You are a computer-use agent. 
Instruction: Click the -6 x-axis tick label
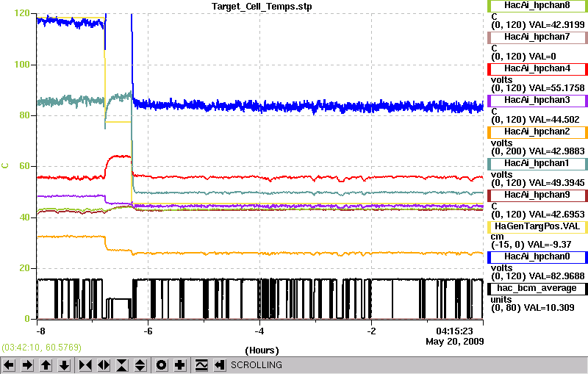148,331
